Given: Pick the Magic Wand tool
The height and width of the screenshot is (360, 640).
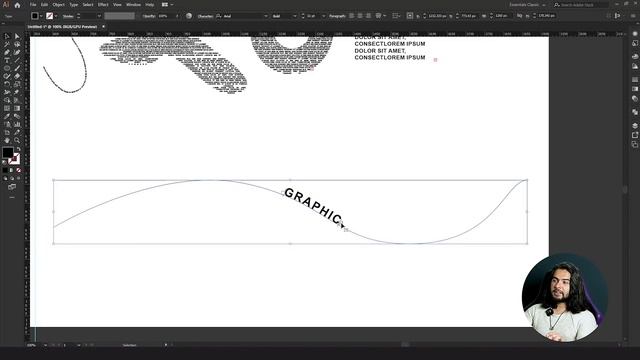Looking at the screenshot, I should (7, 44).
